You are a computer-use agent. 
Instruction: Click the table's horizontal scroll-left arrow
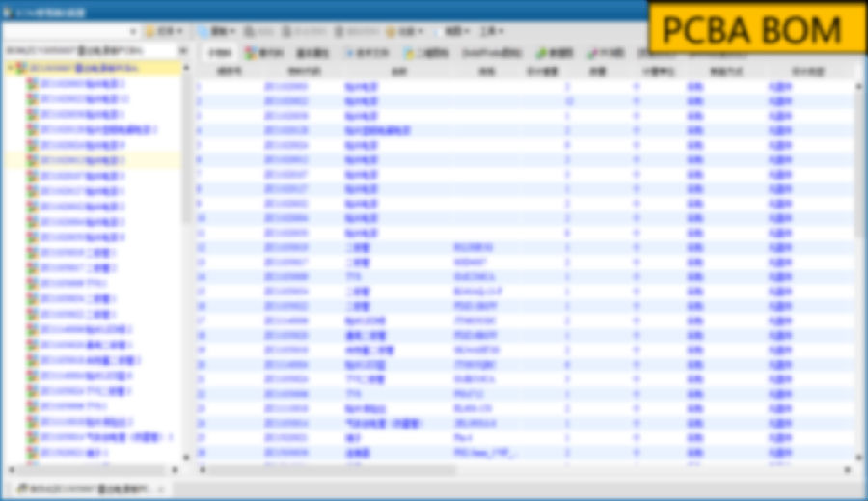(x=203, y=469)
